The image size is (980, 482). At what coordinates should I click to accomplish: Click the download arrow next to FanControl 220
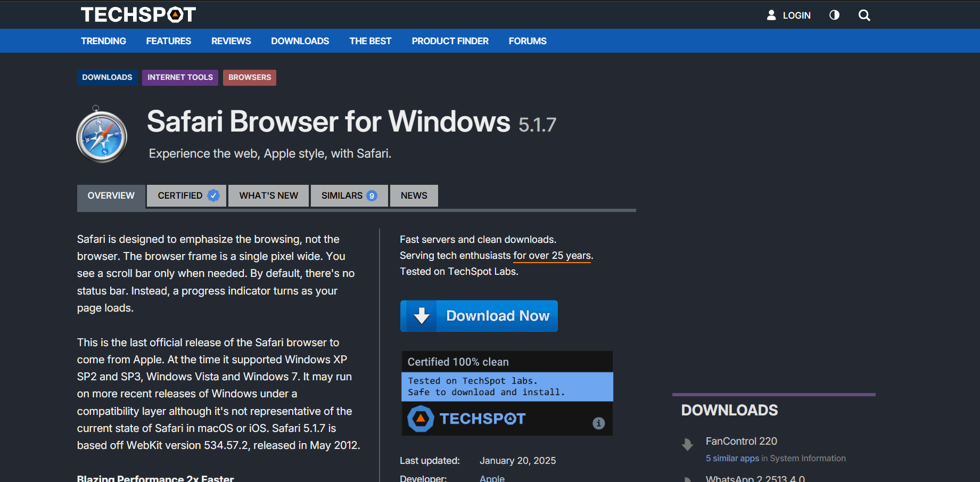pos(687,445)
